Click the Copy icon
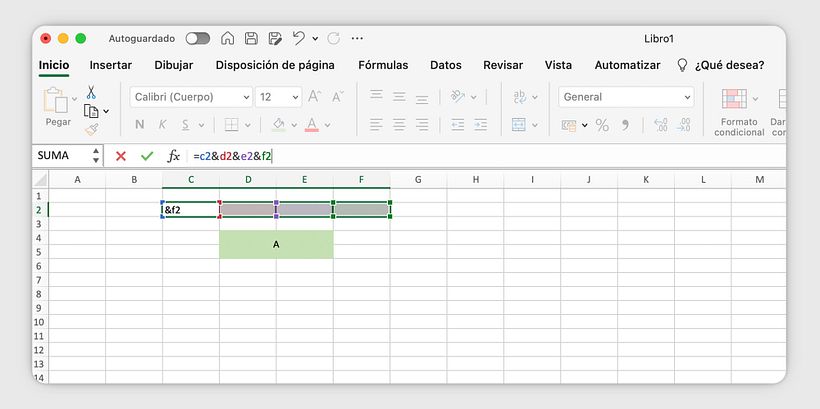This screenshot has height=409, width=820. click(91, 111)
